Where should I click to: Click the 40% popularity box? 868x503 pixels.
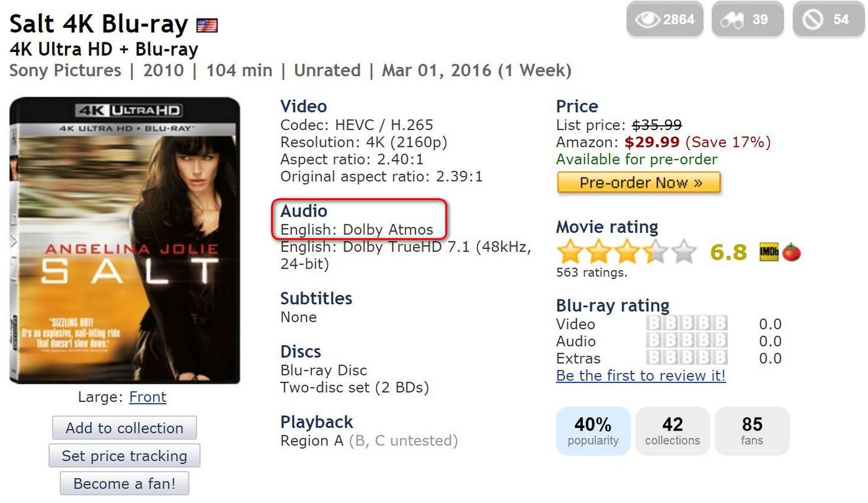click(x=593, y=431)
